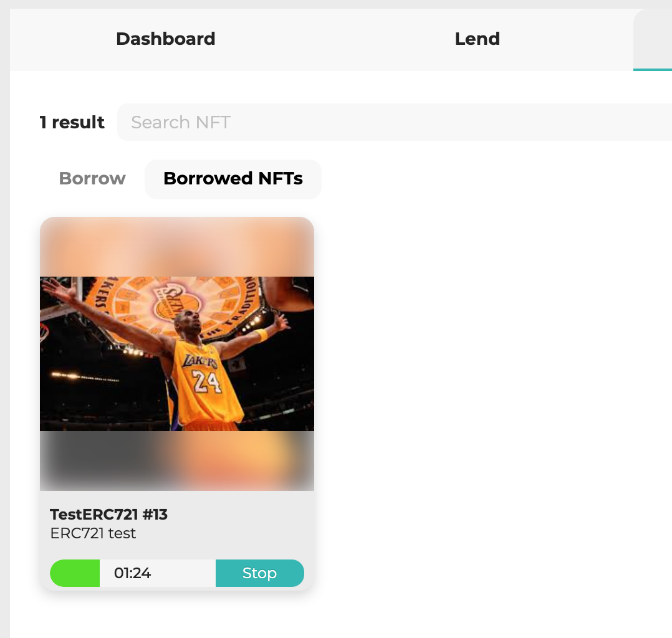Open the Lakers player NFT image
Viewport: 672px width, 638px height.
(x=177, y=353)
